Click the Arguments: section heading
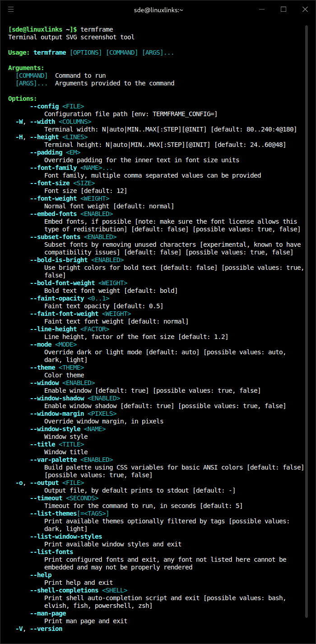 coord(26,68)
